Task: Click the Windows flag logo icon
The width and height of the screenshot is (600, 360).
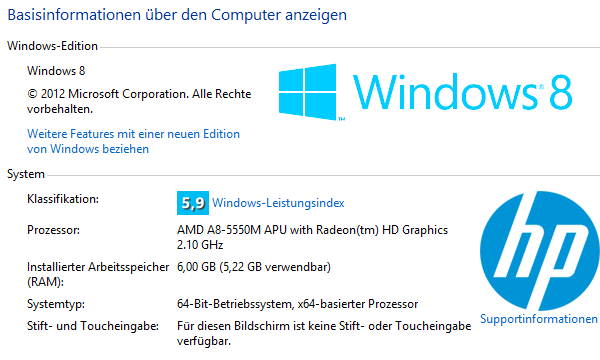Action: pyautogui.click(x=308, y=92)
